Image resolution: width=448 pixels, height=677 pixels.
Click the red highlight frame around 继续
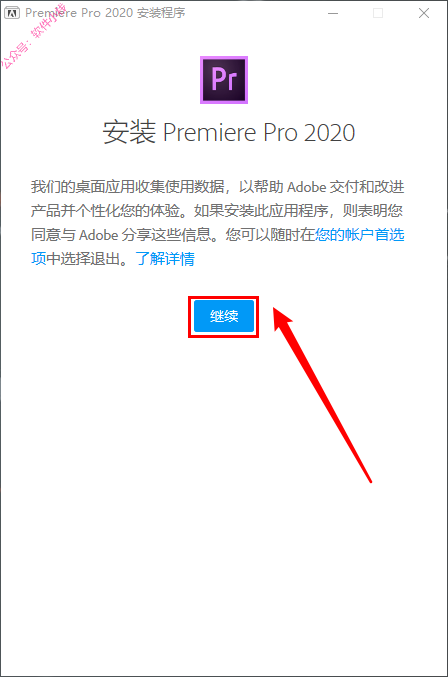[x=224, y=316]
